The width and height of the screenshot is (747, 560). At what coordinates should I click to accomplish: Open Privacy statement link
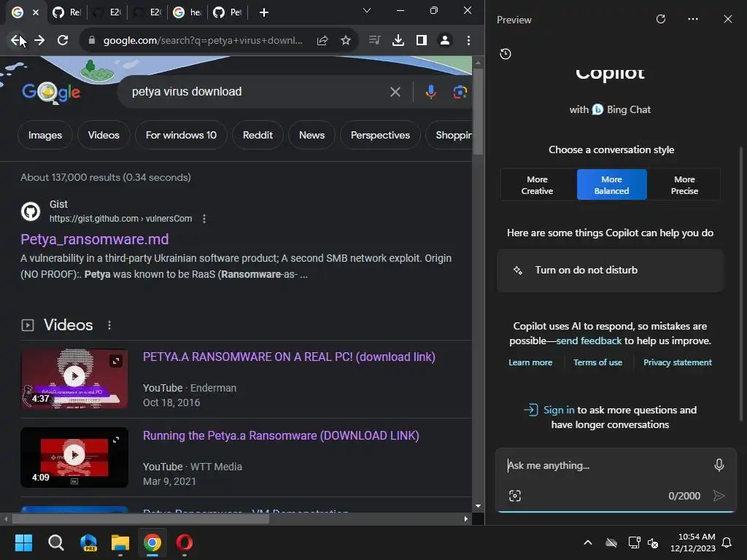[678, 362]
